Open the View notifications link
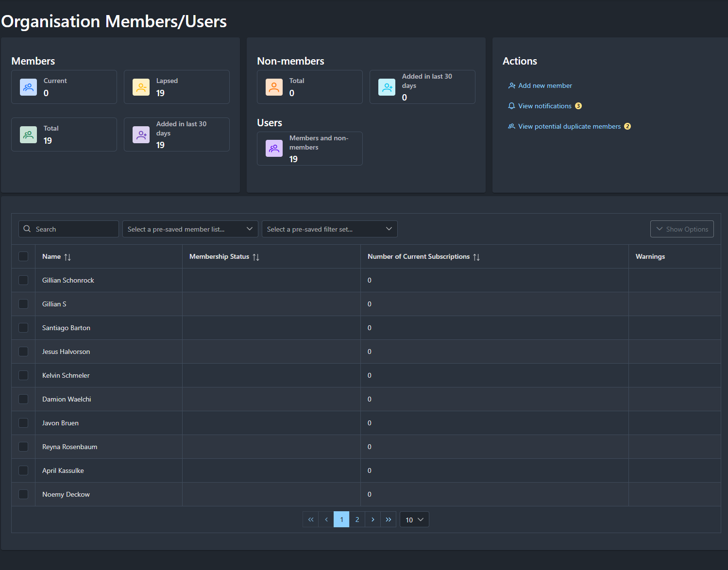This screenshot has height=570, width=728. (545, 106)
